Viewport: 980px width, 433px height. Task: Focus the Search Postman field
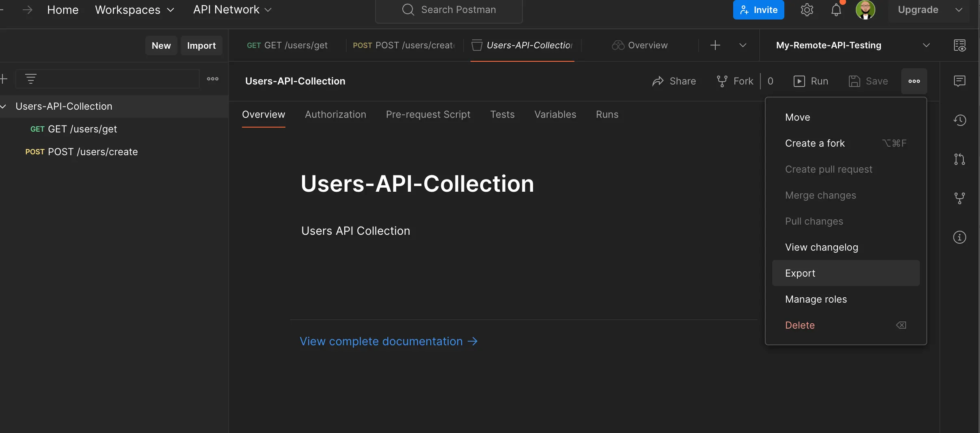[449, 10]
